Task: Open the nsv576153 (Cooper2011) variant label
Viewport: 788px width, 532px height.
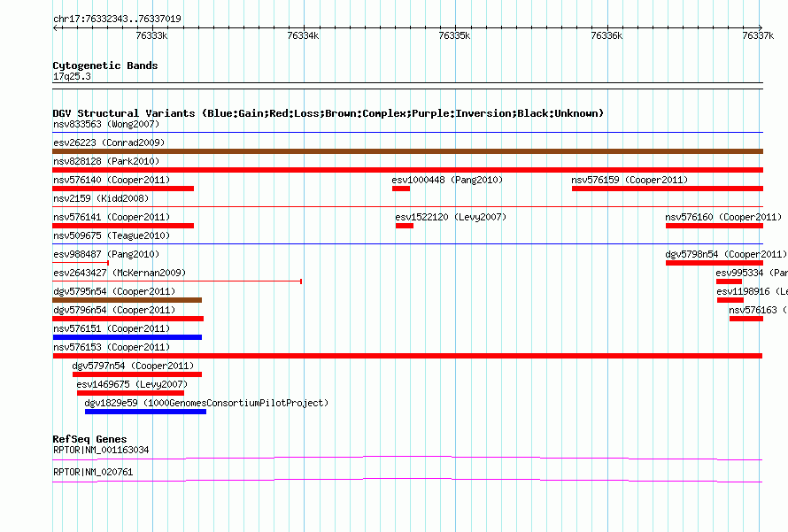Action: [x=112, y=347]
